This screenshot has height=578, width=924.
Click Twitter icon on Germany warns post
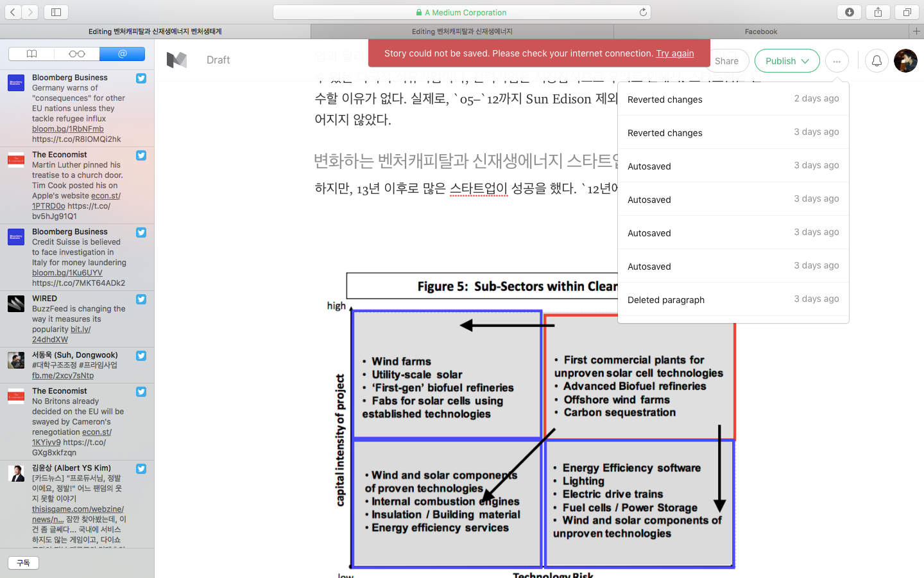coord(141,78)
